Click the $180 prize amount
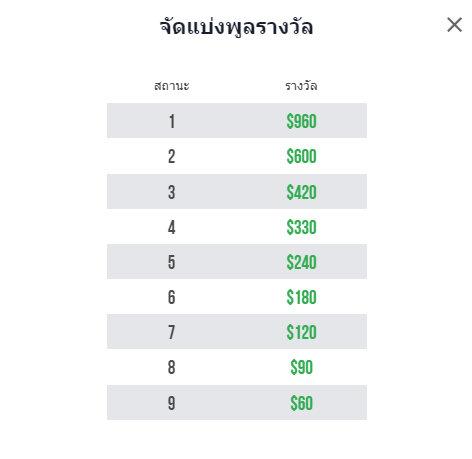Viewport: 472px width, 459px height. [301, 297]
